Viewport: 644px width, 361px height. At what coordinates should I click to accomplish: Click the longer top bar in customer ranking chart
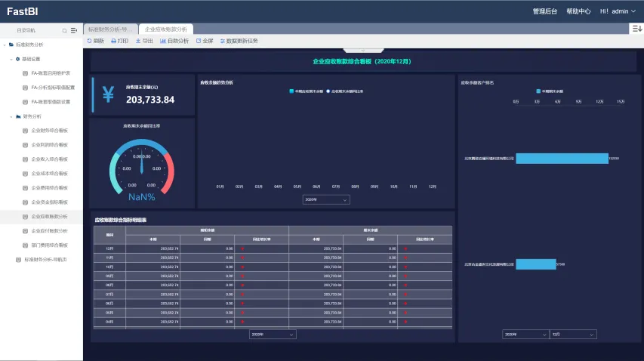[562, 159]
